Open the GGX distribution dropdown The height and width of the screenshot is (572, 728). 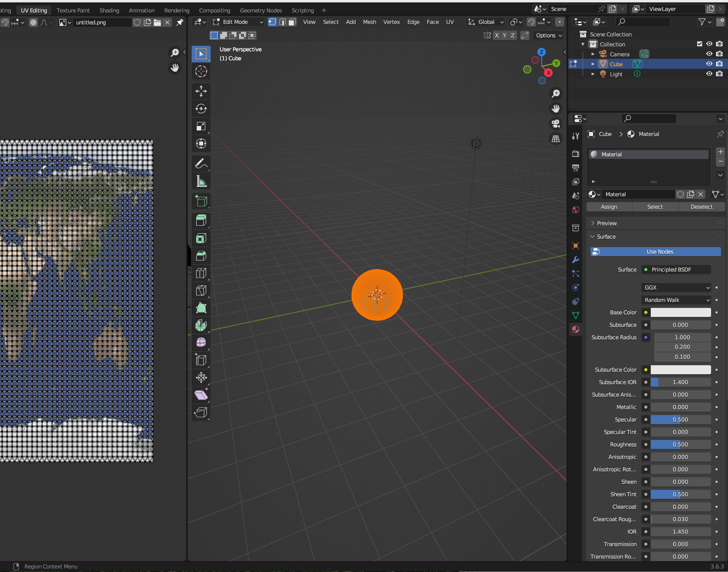676,287
